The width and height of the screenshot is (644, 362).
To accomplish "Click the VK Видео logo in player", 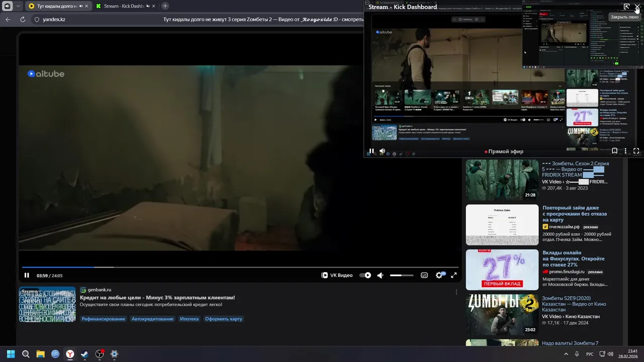I will (337, 275).
